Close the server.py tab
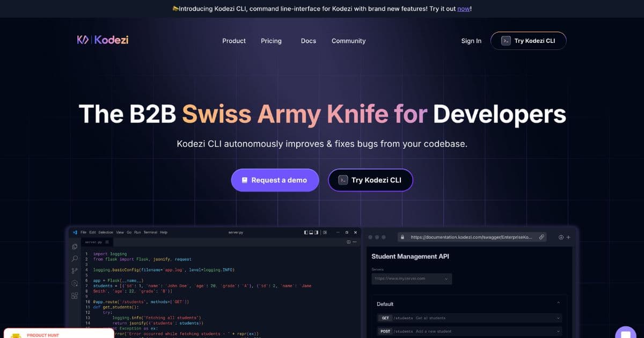Viewport: 644px width, 338px height. click(106, 243)
